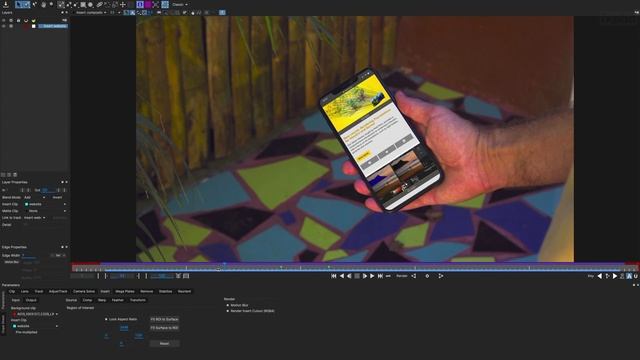
Task: Select the Transform sub-tab
Action: (x=138, y=300)
